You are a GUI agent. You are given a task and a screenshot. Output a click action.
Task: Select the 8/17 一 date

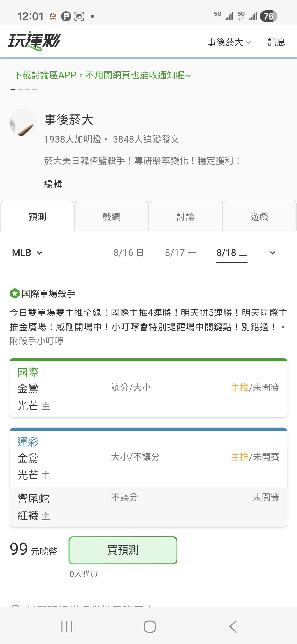click(x=180, y=253)
